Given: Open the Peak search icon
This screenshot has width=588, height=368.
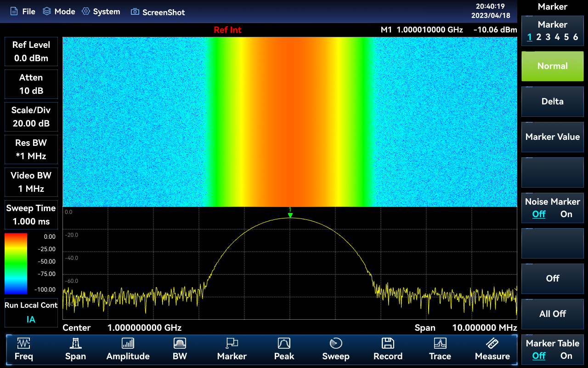Looking at the screenshot, I should [284, 344].
